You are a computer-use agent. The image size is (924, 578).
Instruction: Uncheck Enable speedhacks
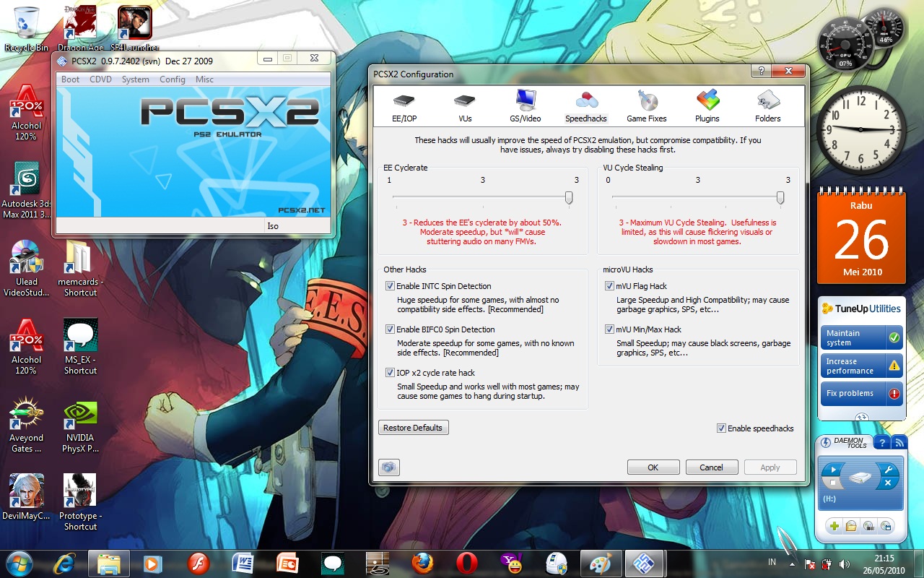tap(721, 428)
